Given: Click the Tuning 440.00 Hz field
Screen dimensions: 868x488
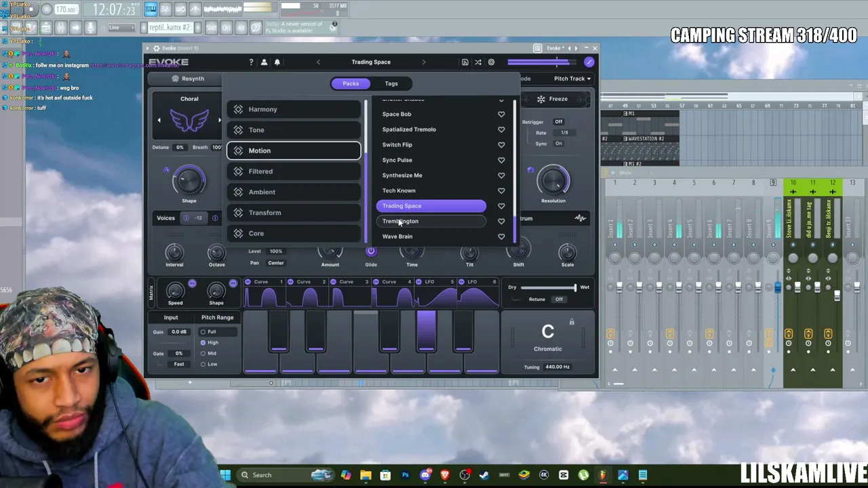Looking at the screenshot, I should (557, 367).
